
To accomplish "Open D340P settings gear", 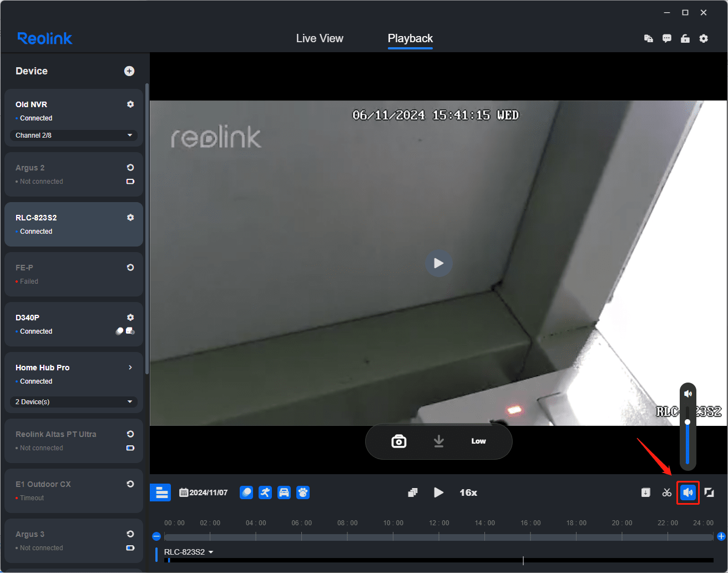I will [x=130, y=317].
